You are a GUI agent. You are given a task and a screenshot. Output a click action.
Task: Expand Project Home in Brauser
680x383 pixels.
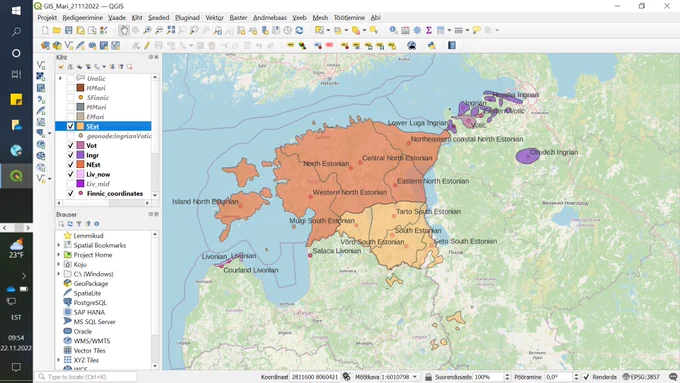[59, 255]
